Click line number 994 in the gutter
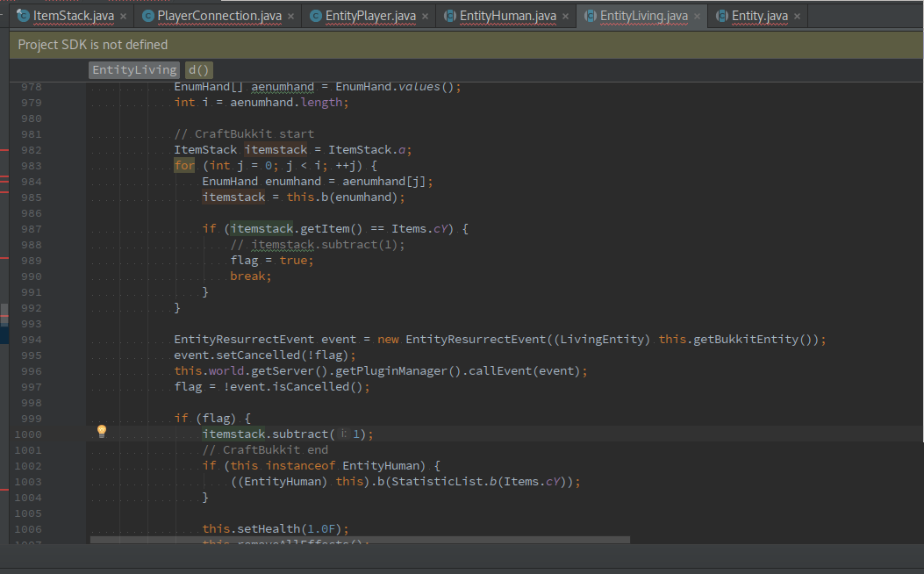The width and height of the screenshot is (924, 574). tap(32, 340)
